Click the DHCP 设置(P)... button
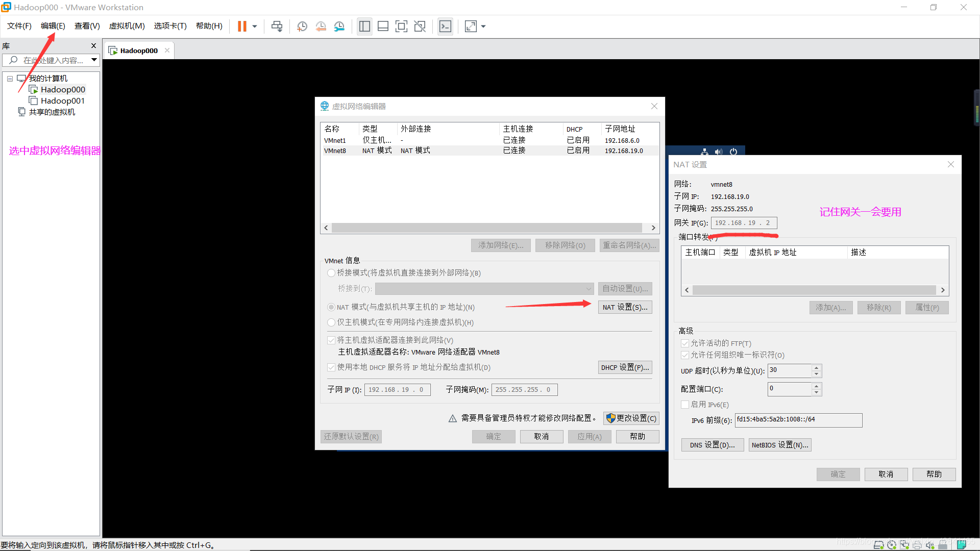 (x=625, y=367)
